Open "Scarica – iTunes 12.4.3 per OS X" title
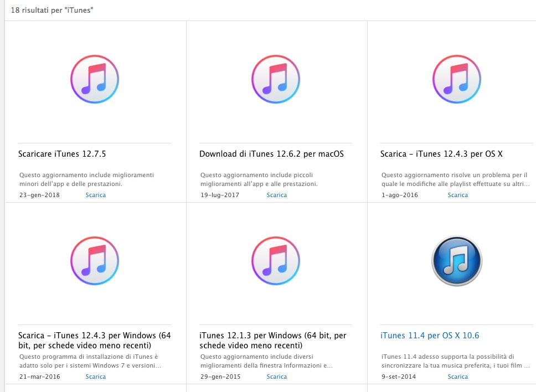Image resolution: width=536 pixels, height=392 pixels. pyautogui.click(x=441, y=154)
